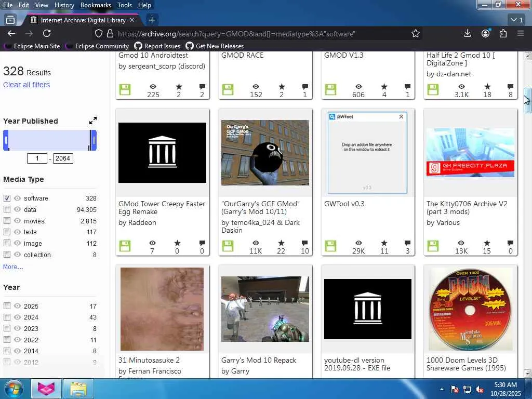
Task: Toggle the eye icon next to 2022
Action: click(x=17, y=340)
